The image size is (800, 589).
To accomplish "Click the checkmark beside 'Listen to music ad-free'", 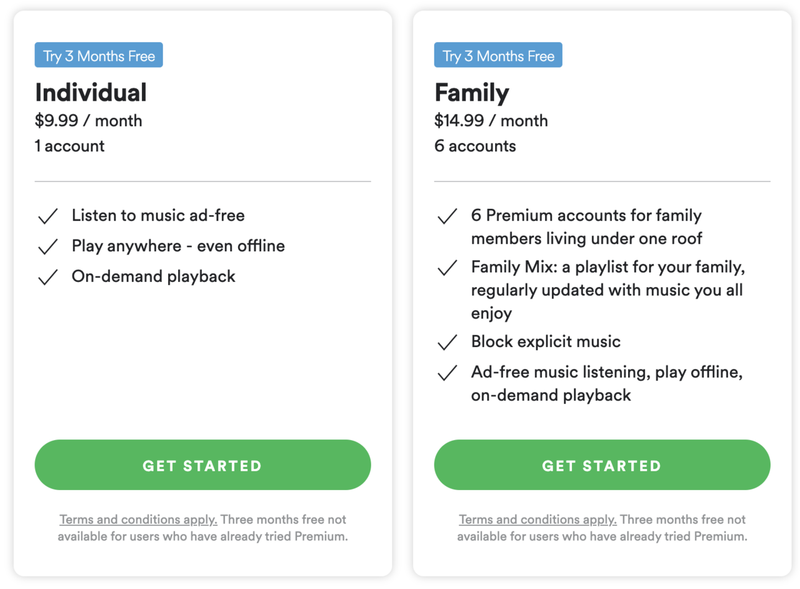I will [47, 214].
